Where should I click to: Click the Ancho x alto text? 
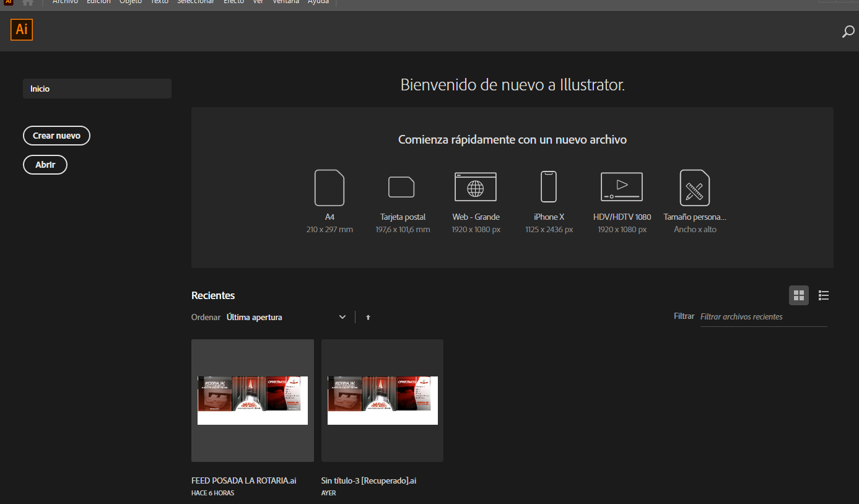695,229
